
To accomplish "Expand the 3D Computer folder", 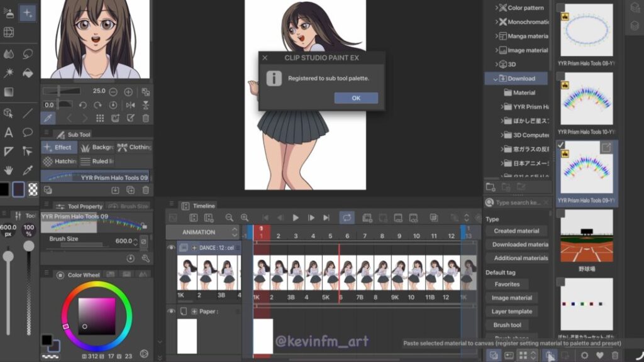I will [502, 135].
